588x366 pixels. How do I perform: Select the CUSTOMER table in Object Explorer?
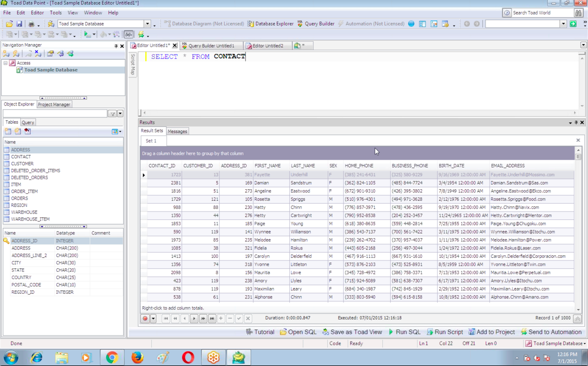22,164
